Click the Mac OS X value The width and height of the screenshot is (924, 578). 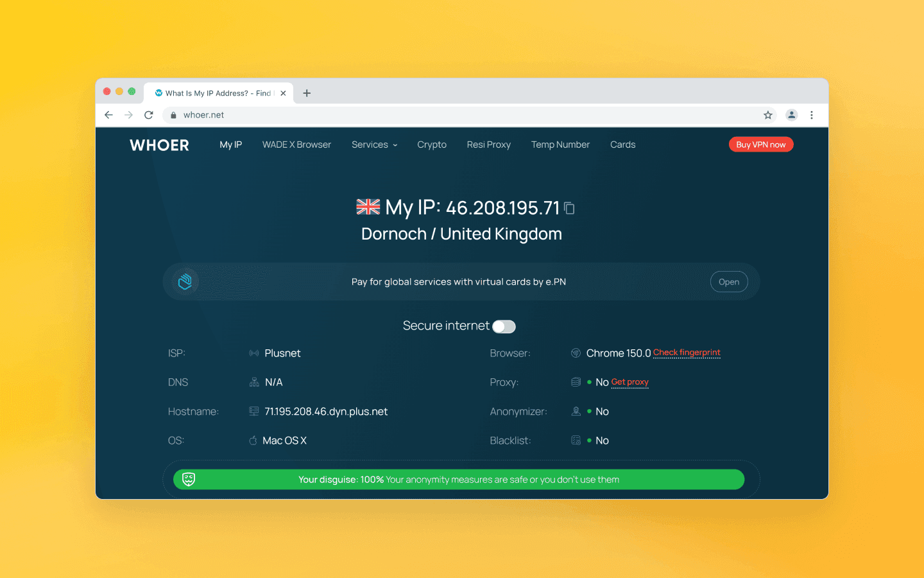[285, 441]
